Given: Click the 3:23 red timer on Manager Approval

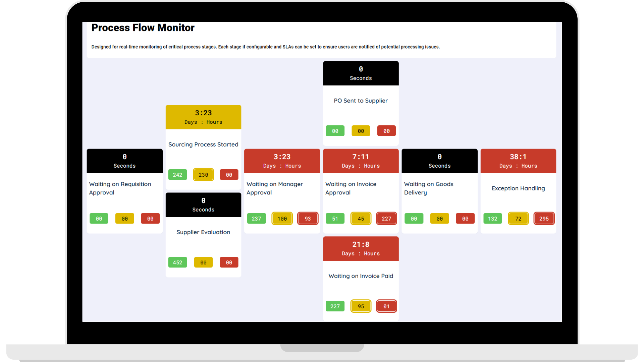Looking at the screenshot, I should click(x=282, y=161).
